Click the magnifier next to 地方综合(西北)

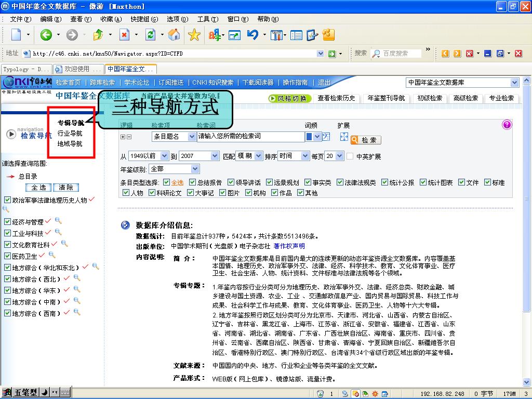(x=77, y=278)
